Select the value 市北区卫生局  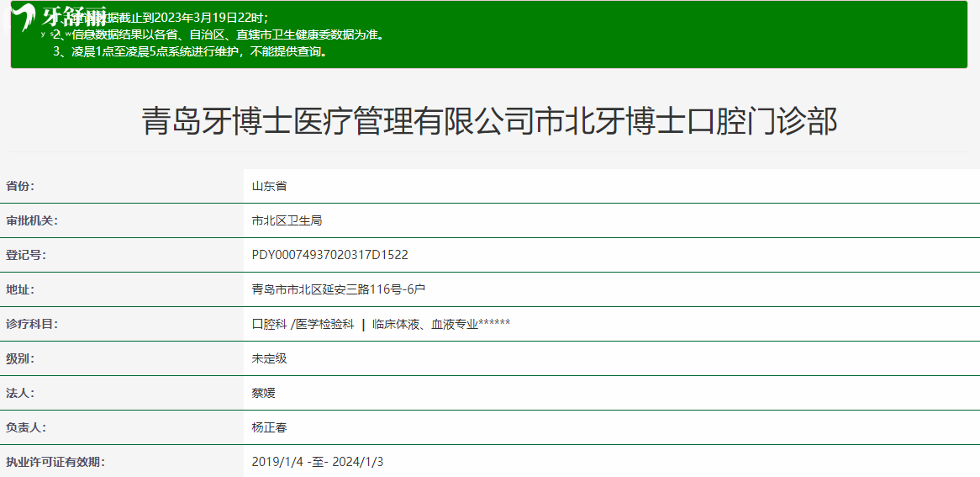click(x=287, y=220)
